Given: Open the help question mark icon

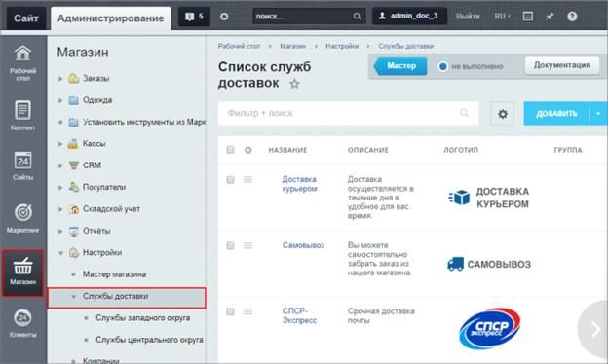Looking at the screenshot, I should (572, 17).
